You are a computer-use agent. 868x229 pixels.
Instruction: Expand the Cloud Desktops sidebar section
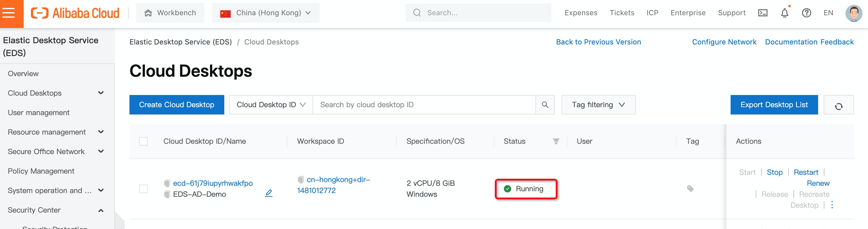101,93
